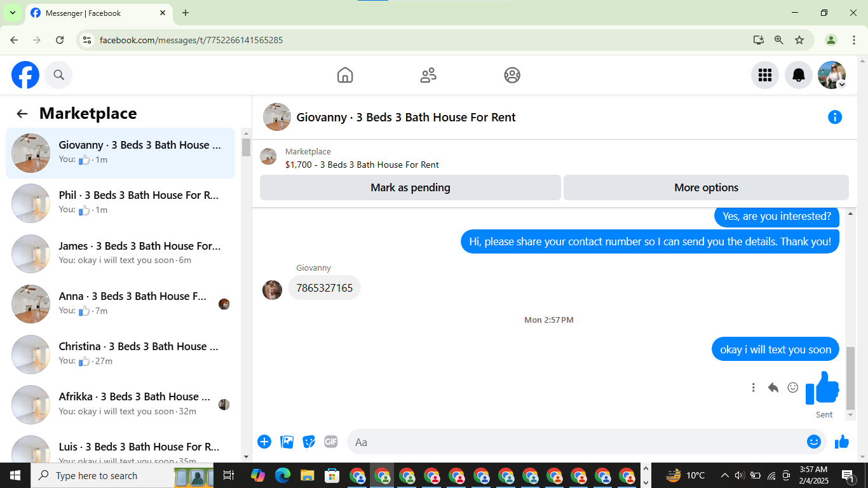Click the large sent thumbs-up message
Viewport: 868px width, 488px height.
pyautogui.click(x=823, y=388)
